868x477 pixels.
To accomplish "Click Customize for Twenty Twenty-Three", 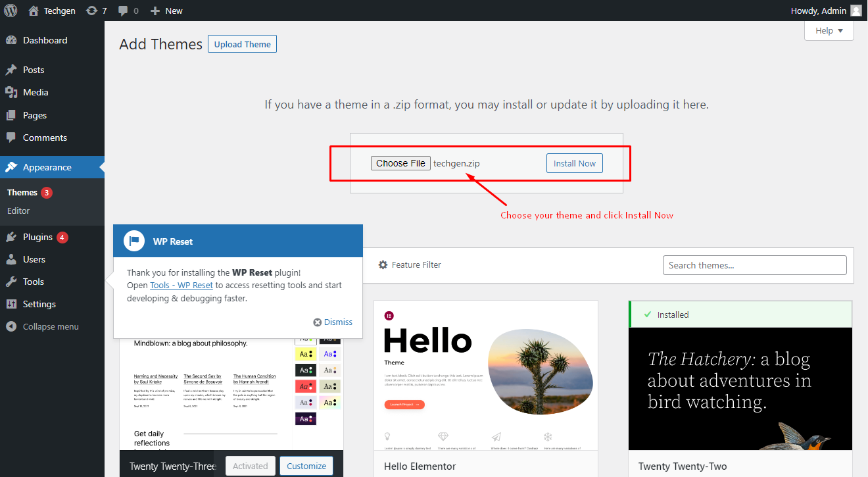I will click(306, 466).
